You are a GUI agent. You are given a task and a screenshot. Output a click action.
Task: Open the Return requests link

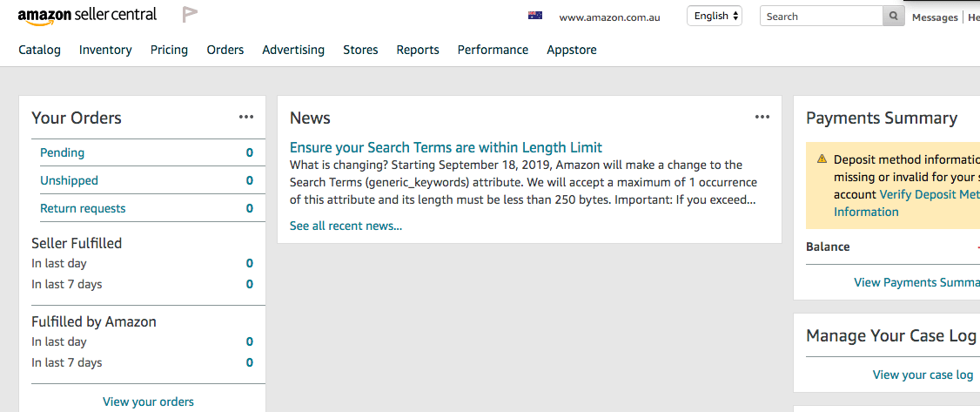(83, 208)
